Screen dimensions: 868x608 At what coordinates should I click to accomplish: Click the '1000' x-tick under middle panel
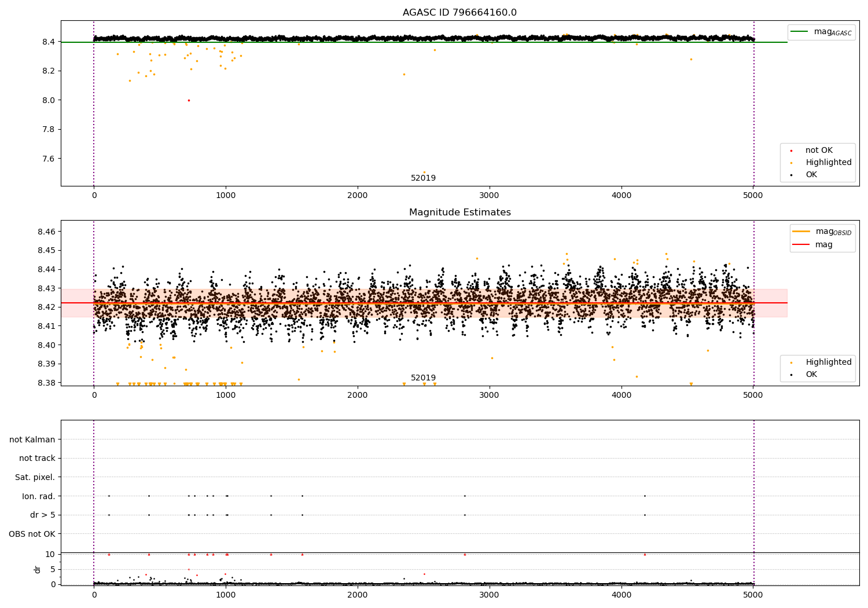(x=226, y=395)
